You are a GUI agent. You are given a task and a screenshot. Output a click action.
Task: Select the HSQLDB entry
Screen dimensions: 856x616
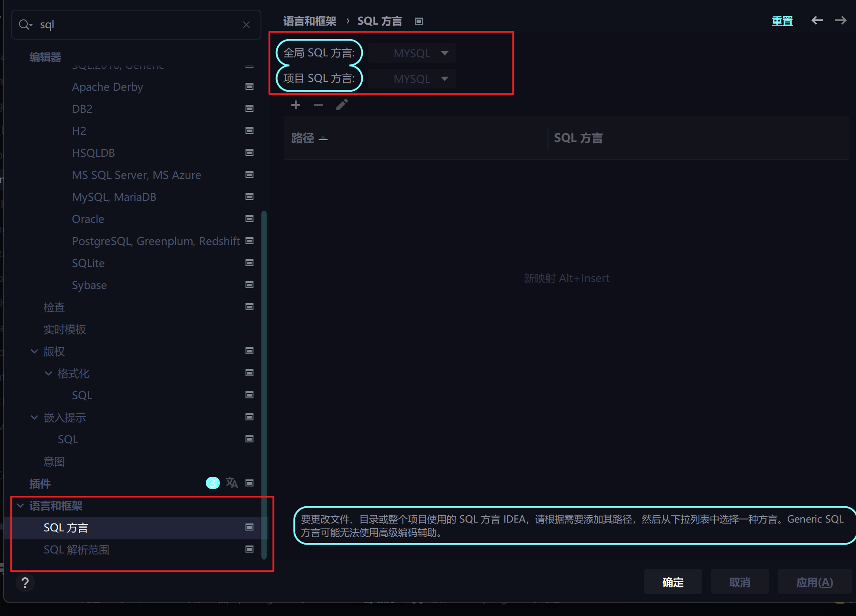point(93,153)
